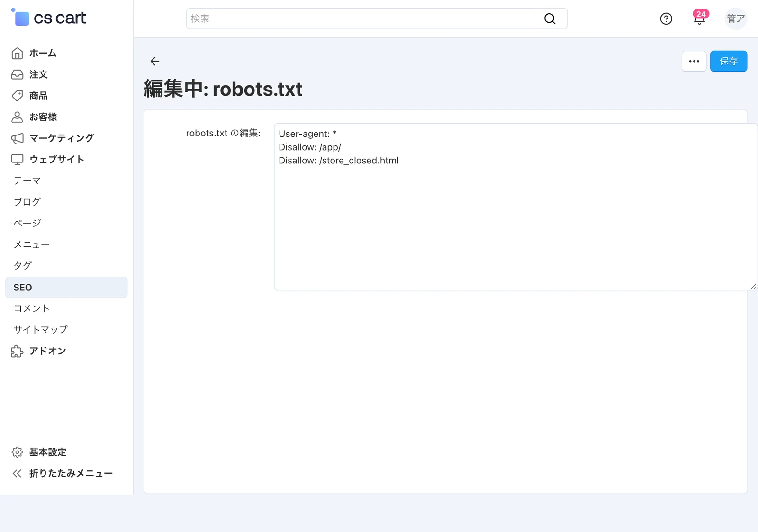Collapse the menu via double-chevron icon
Screen dimensions: 758x532
(17, 473)
